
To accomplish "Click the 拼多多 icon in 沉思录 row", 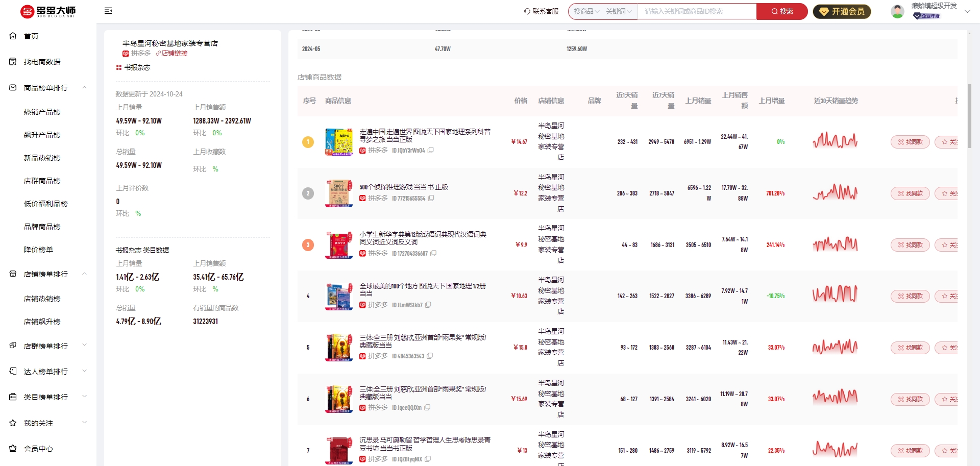I will [362, 459].
